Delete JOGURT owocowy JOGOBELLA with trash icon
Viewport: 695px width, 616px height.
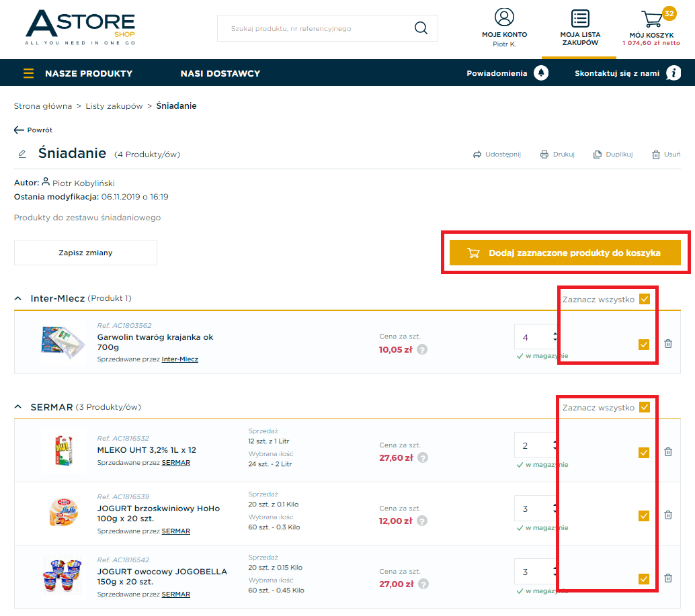point(668,578)
